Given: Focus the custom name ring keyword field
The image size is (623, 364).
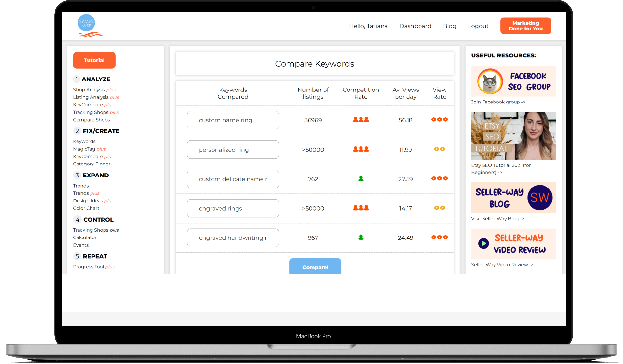Looking at the screenshot, I should coord(233,120).
